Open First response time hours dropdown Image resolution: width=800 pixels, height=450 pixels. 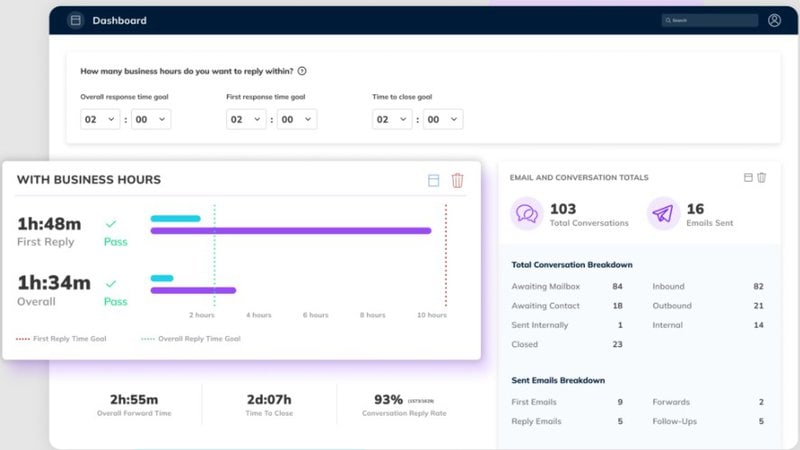click(246, 119)
